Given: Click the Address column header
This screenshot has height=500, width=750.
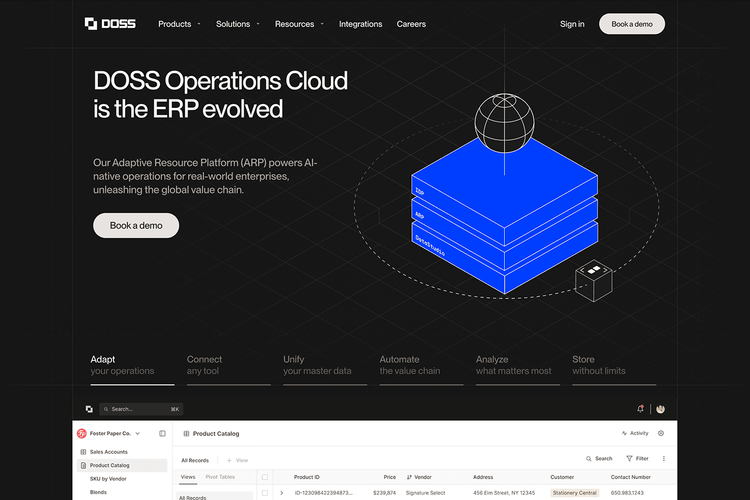Looking at the screenshot, I should click(x=483, y=477).
